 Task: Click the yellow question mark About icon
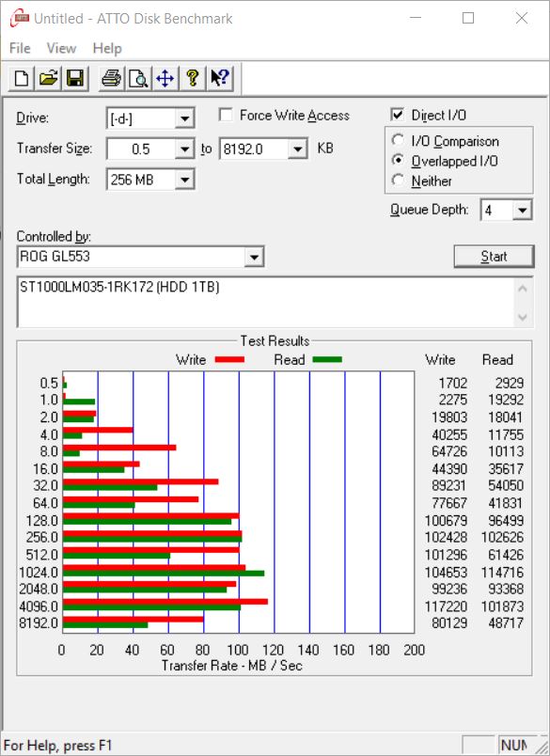coord(193,78)
